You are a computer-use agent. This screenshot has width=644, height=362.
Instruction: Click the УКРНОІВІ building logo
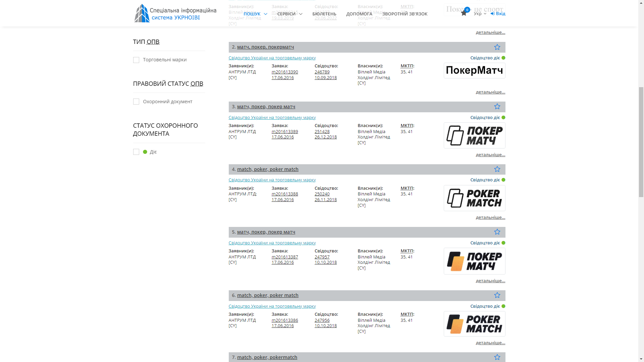[x=142, y=13]
